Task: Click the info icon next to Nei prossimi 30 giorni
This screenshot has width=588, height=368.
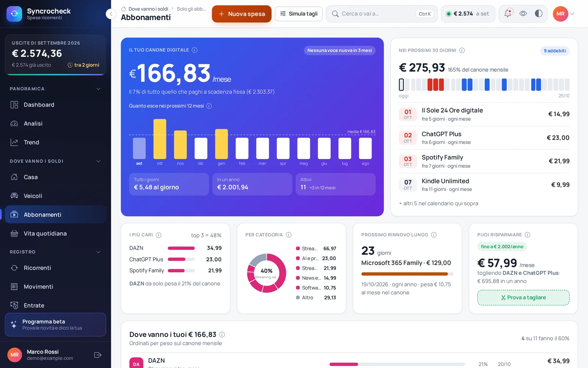Action: tap(462, 50)
